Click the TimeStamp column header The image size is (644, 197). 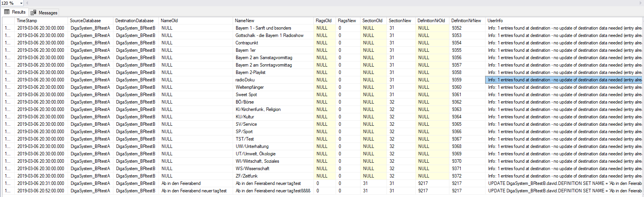click(x=27, y=21)
